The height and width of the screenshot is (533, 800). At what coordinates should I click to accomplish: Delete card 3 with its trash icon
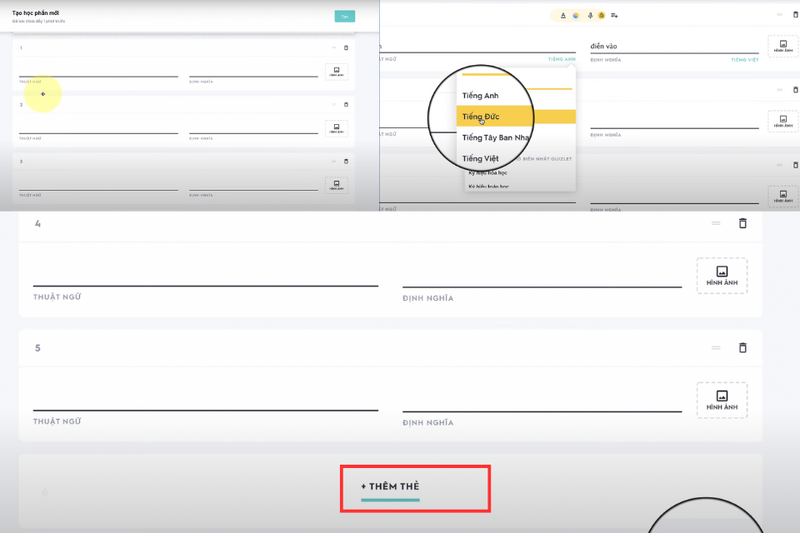(346, 161)
